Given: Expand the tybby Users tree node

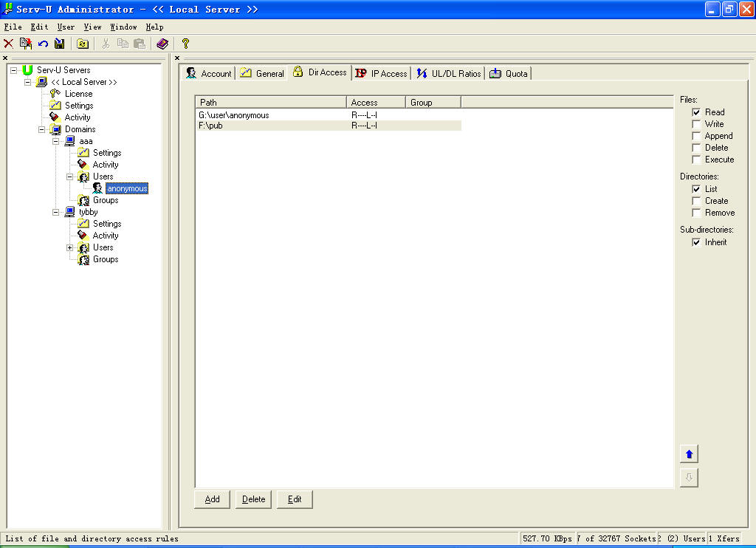Looking at the screenshot, I should [70, 247].
